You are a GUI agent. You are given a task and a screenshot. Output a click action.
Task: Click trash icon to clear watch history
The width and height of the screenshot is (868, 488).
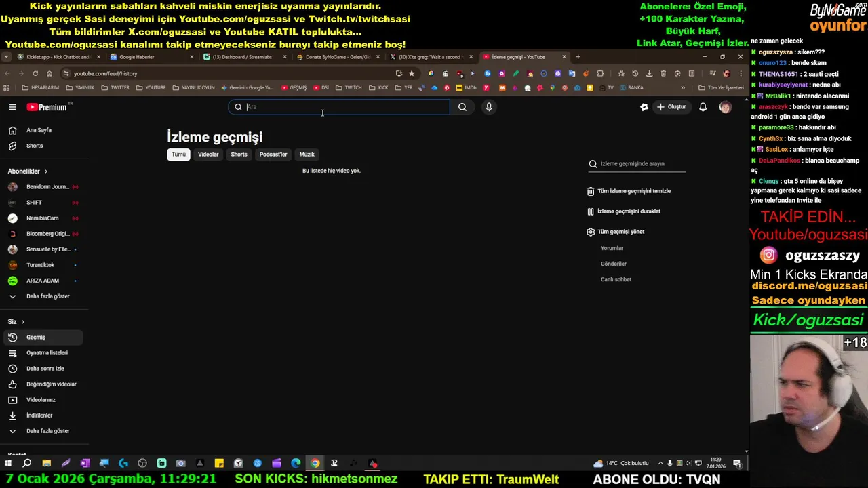click(x=591, y=191)
